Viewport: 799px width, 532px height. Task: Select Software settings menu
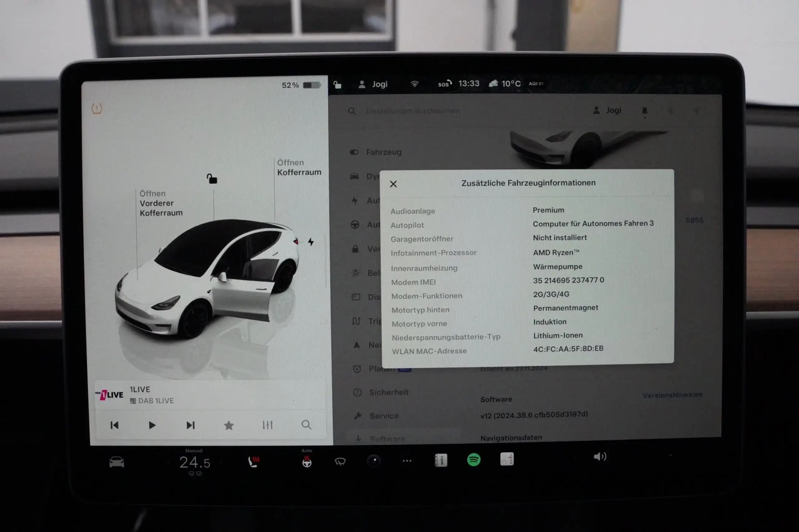point(380,439)
